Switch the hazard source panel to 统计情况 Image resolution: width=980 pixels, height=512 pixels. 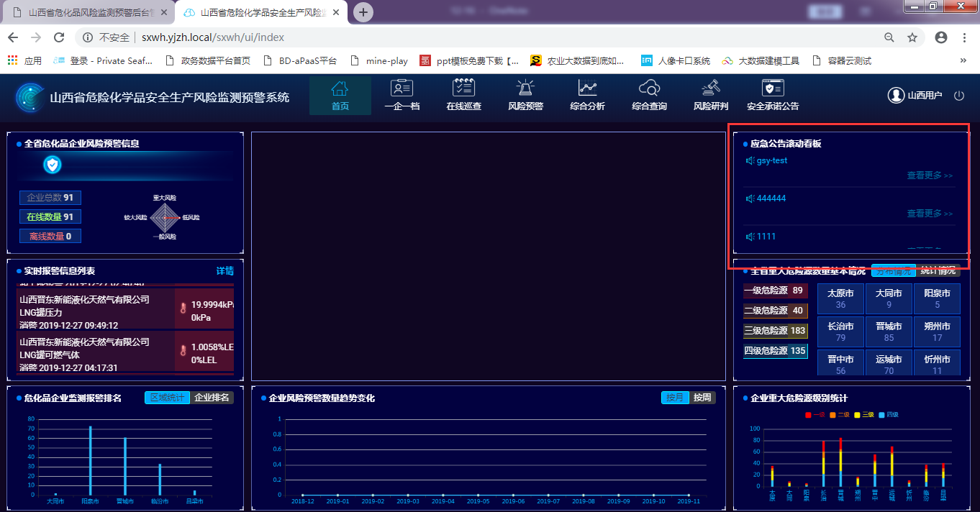click(x=939, y=270)
